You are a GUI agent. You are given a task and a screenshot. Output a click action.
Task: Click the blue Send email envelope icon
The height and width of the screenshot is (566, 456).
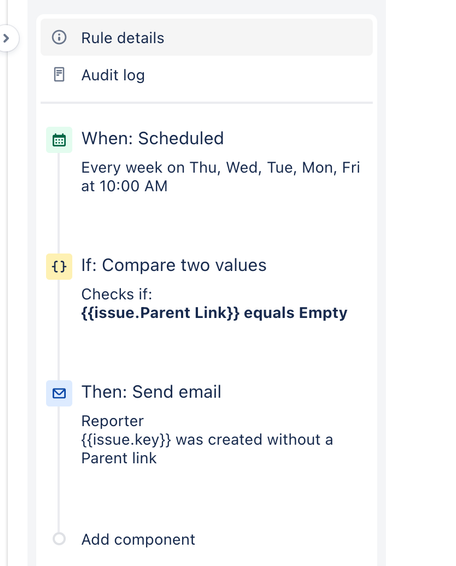(59, 393)
